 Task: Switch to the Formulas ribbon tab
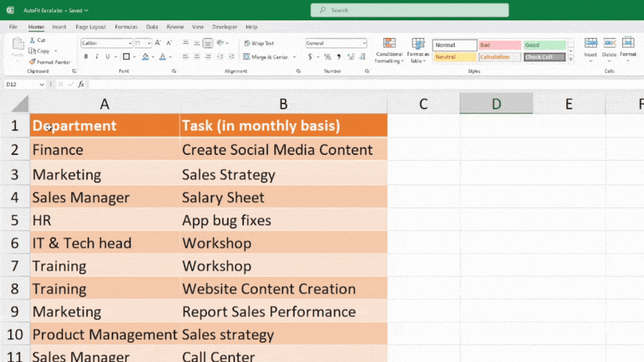pos(126,27)
